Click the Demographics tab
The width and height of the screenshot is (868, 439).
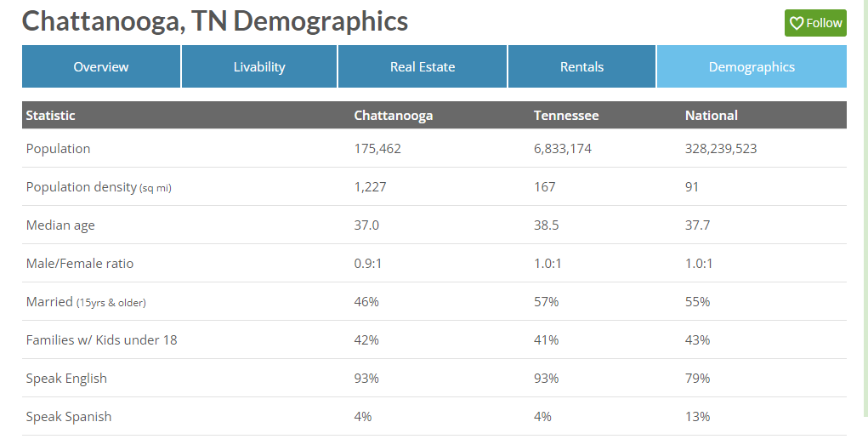pyautogui.click(x=752, y=66)
